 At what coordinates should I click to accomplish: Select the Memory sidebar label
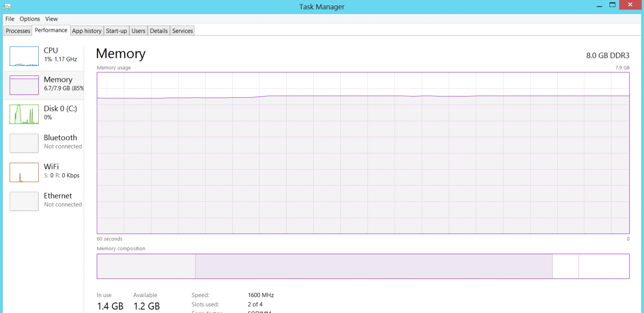pos(58,80)
